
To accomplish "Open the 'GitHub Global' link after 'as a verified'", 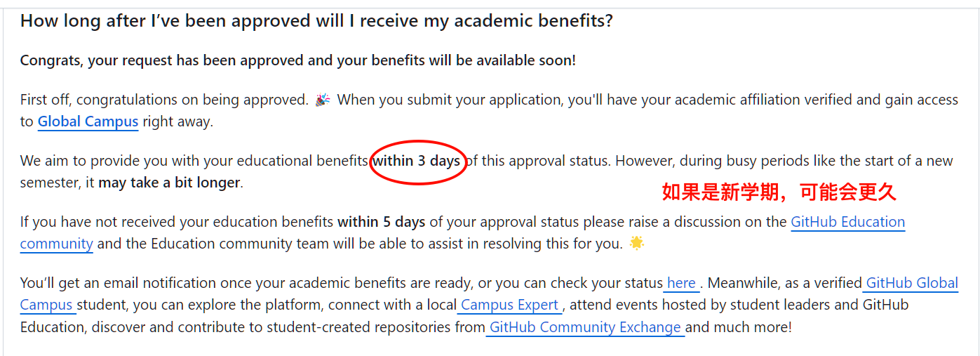I will [911, 283].
